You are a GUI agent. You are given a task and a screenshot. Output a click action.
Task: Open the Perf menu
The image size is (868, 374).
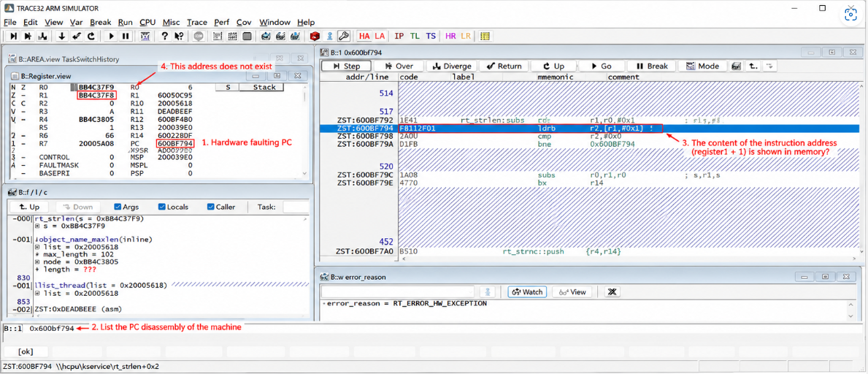point(222,22)
